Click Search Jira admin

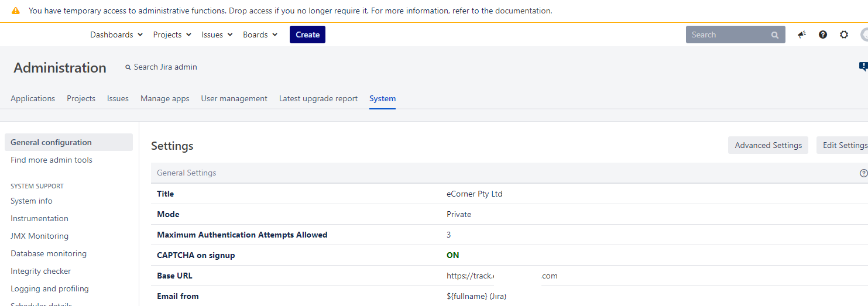coord(166,67)
